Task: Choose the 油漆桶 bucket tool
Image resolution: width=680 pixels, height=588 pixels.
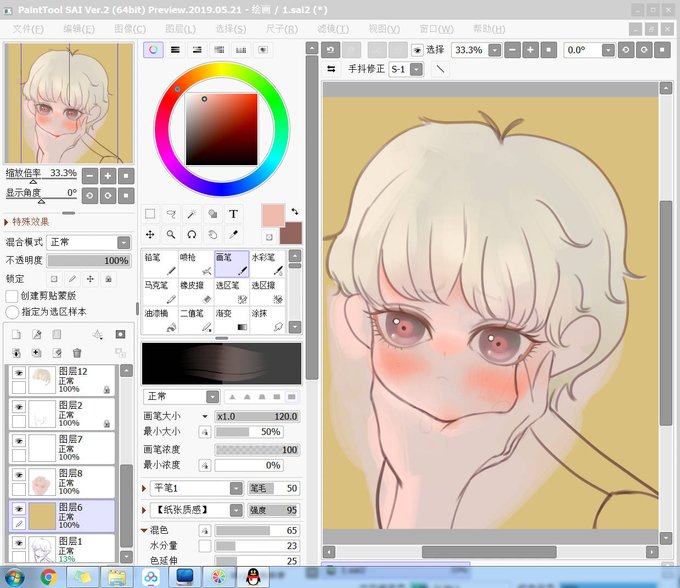Action: [x=160, y=319]
